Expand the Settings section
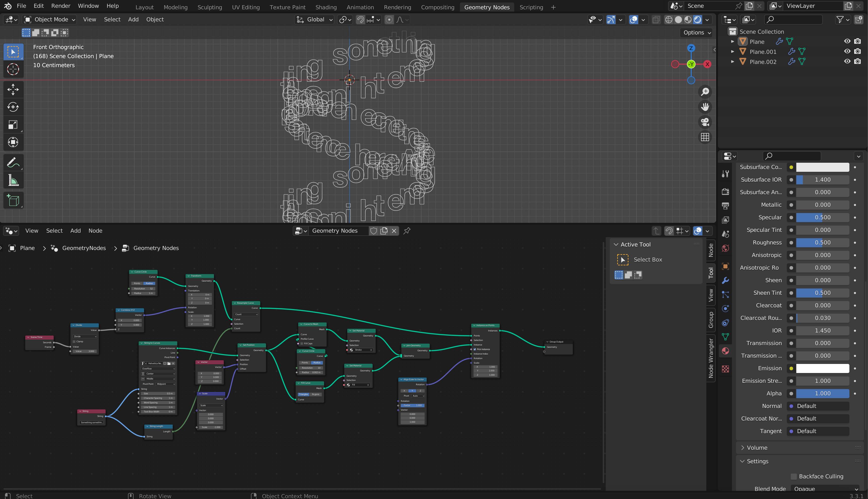Viewport: 868px width, 499px height. tap(757, 461)
